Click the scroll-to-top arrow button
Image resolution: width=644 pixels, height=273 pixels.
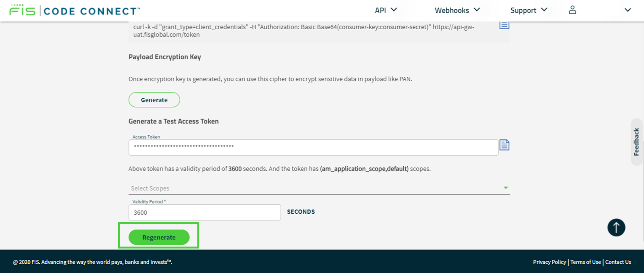pos(616,228)
